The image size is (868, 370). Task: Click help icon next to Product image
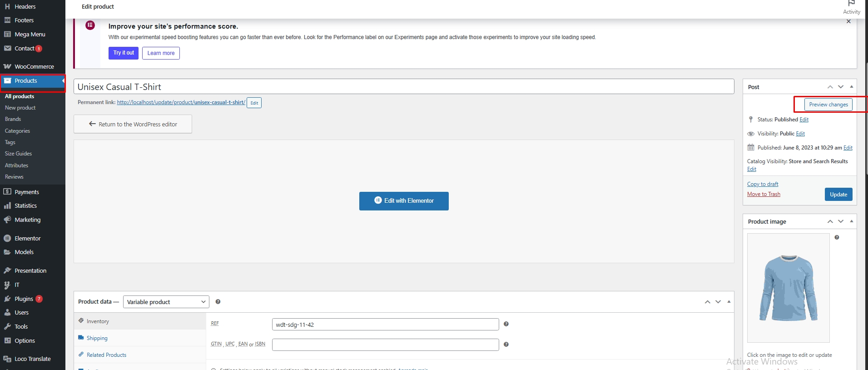[837, 237]
